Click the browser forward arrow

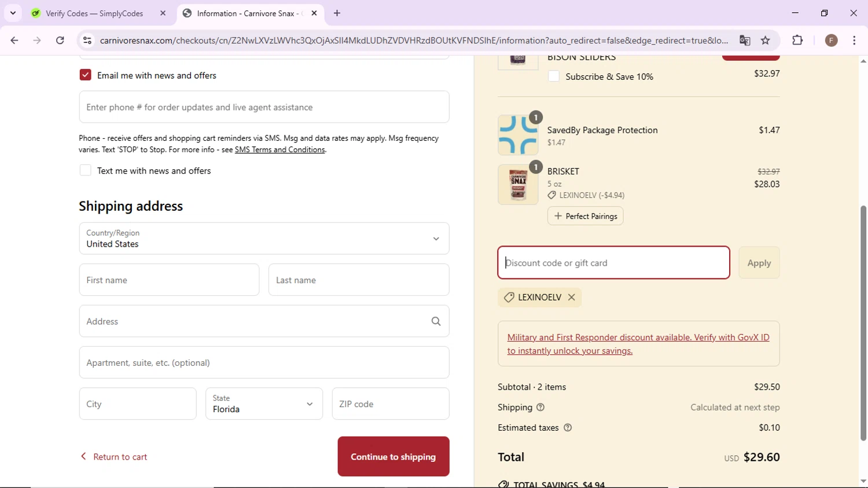pyautogui.click(x=37, y=41)
